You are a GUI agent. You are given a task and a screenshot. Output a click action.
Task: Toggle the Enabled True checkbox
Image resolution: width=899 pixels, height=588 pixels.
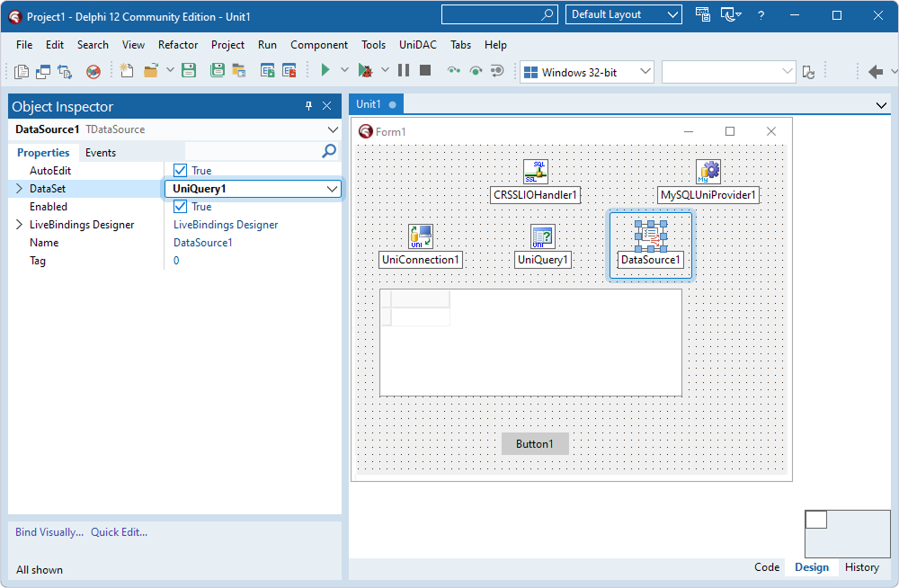(x=180, y=207)
